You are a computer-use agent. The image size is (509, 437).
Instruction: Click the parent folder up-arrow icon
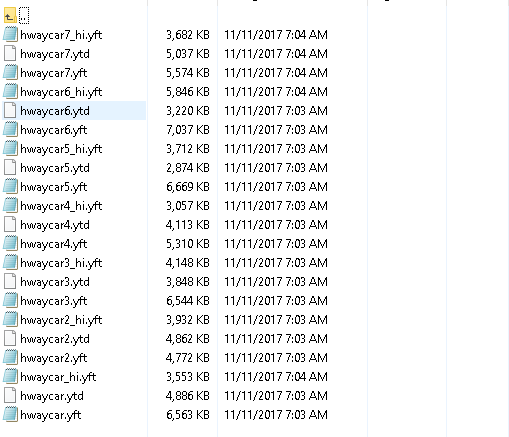tap(10, 15)
